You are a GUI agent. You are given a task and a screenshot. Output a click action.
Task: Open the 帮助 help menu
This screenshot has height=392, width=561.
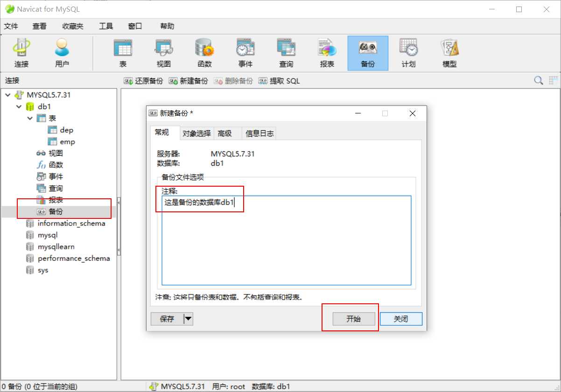167,26
